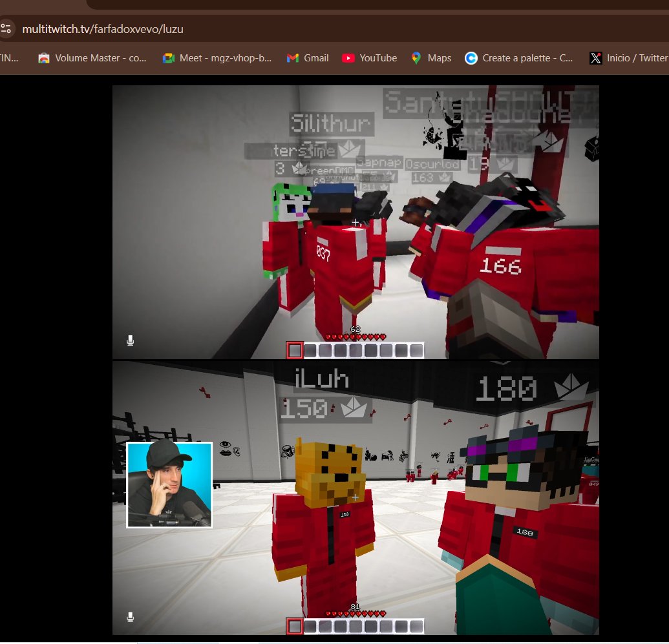Screen dimensions: 669x644
Task: Click the streamer webcam overlay in bottom stream
Action: click(169, 485)
